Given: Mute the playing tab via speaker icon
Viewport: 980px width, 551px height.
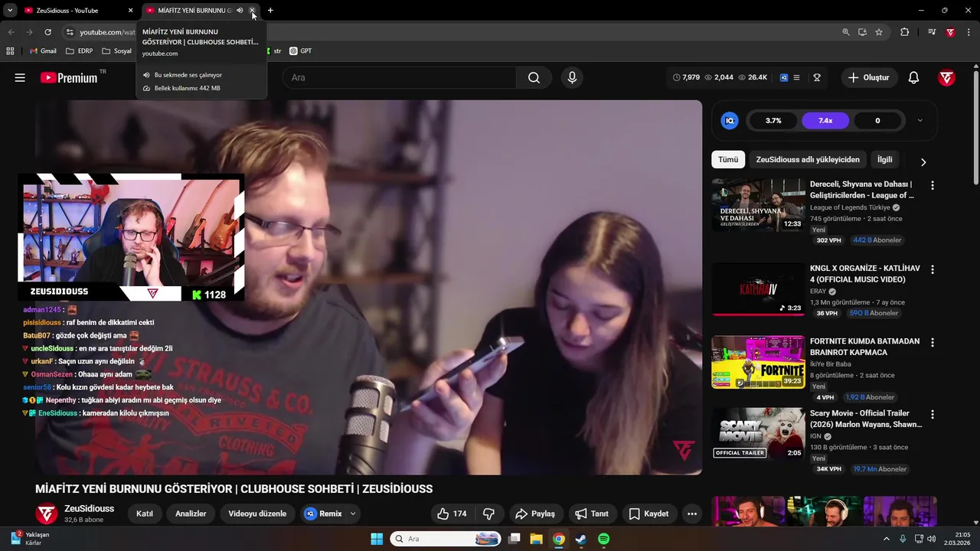Looking at the screenshot, I should point(240,11).
